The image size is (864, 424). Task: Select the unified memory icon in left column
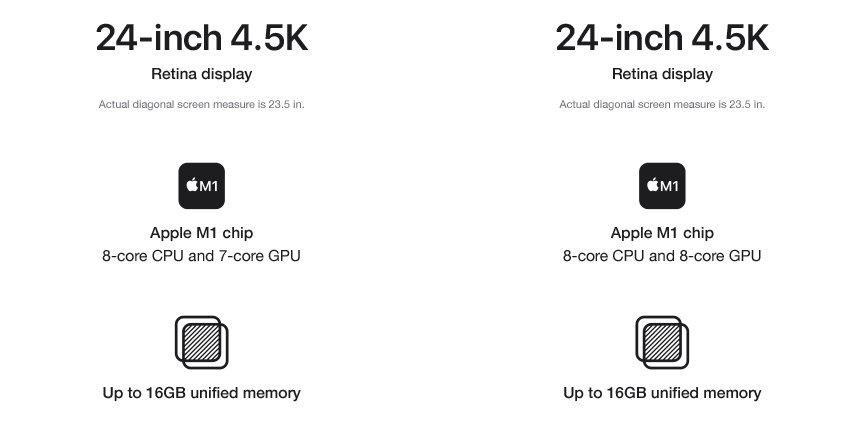(x=202, y=342)
